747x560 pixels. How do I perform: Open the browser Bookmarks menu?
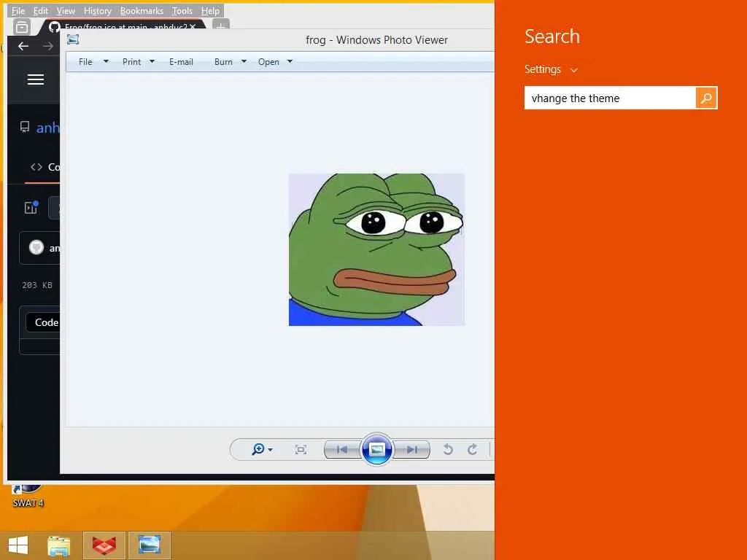click(x=142, y=10)
